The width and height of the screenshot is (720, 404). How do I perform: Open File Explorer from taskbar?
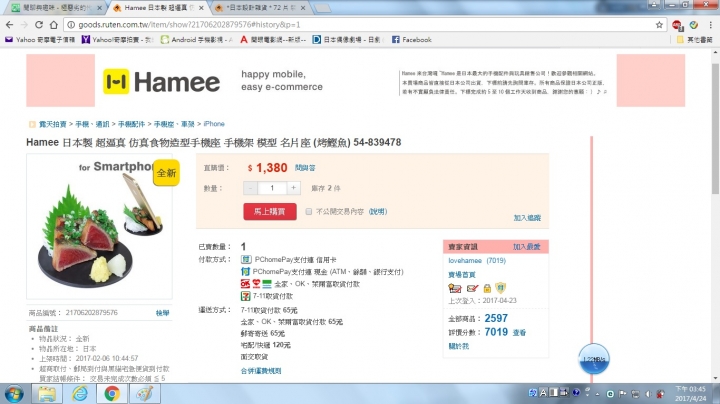47,394
